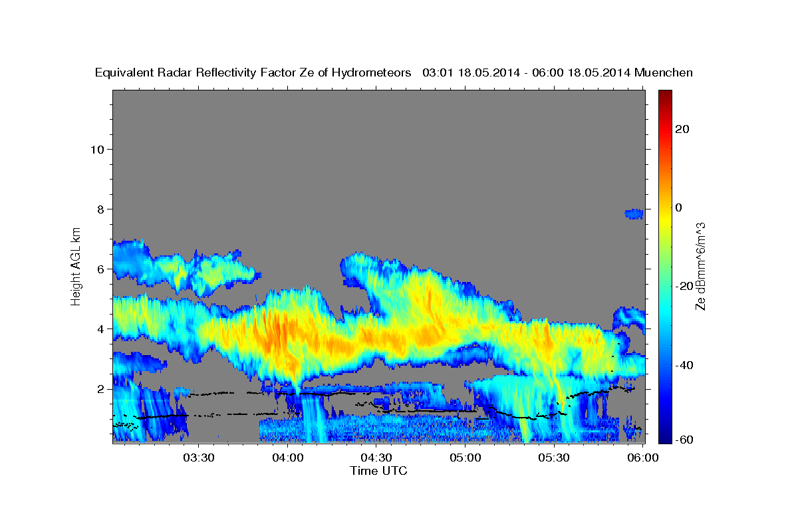Click the small isolated echo near 8 km
The height and width of the screenshot is (532, 798).
tap(634, 213)
